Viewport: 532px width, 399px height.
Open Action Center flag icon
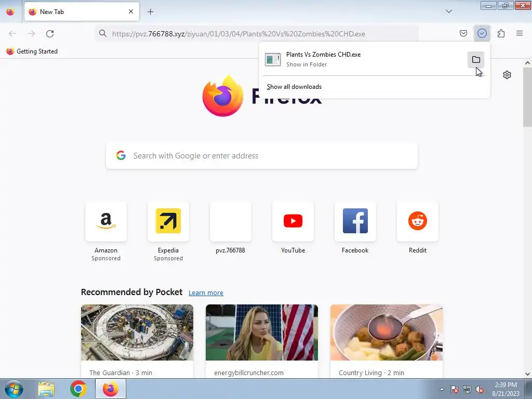coord(455,389)
